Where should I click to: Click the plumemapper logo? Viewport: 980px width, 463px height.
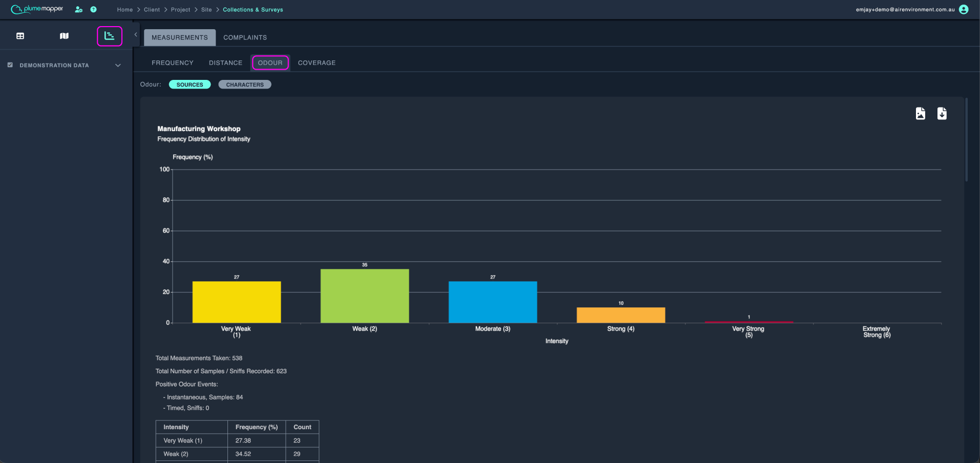point(37,9)
